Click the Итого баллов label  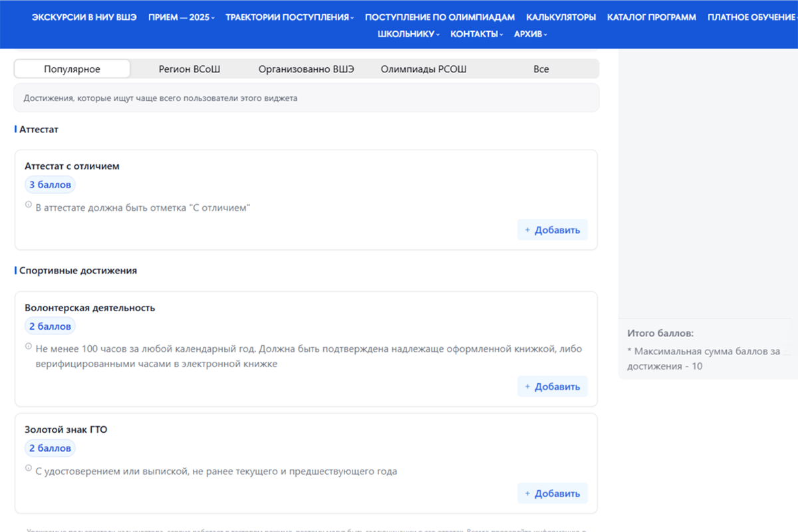[x=660, y=333]
